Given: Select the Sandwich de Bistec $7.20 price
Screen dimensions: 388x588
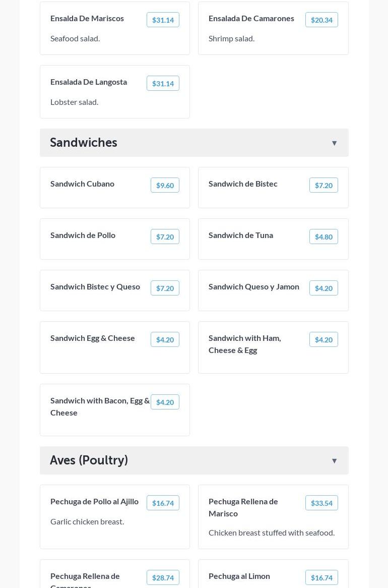Looking at the screenshot, I should 324,185.
